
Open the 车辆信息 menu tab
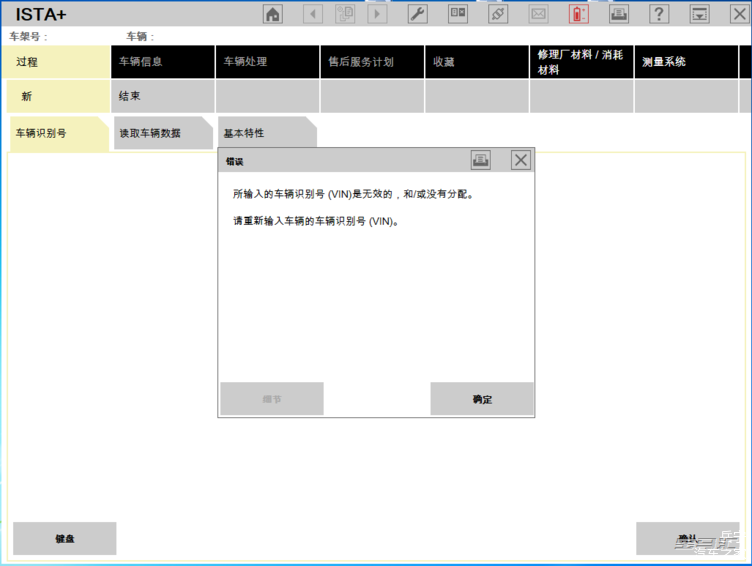pos(163,62)
